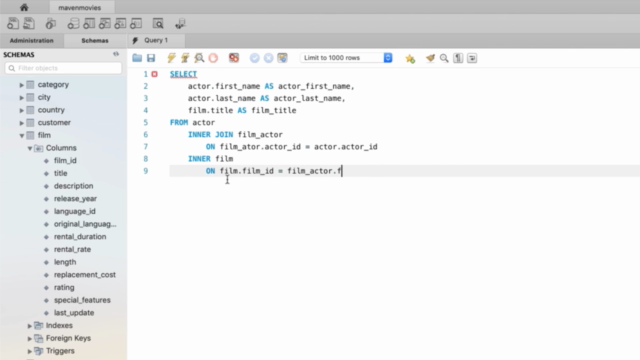Screen dimensions: 640x360
Task: Select the release_year column
Action: 76,199
